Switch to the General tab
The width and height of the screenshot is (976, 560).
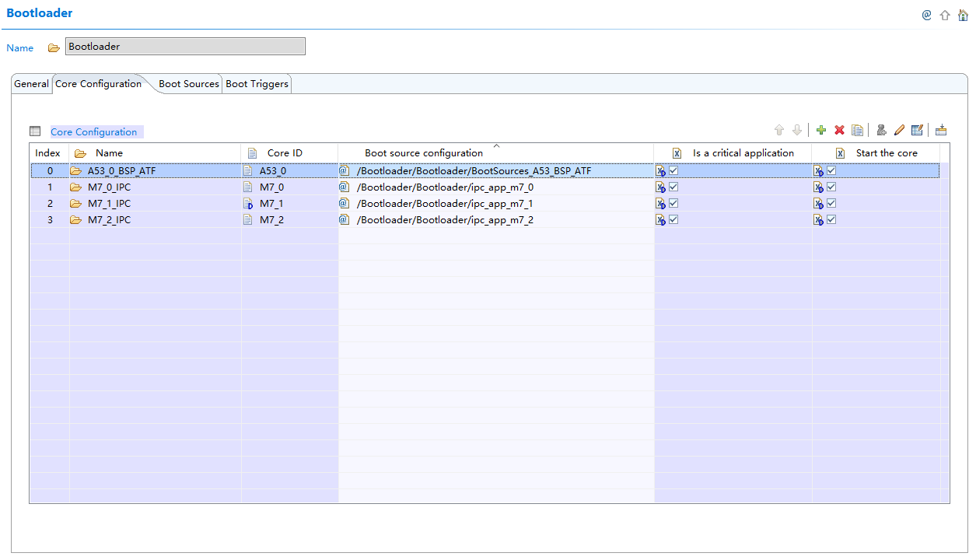31,84
